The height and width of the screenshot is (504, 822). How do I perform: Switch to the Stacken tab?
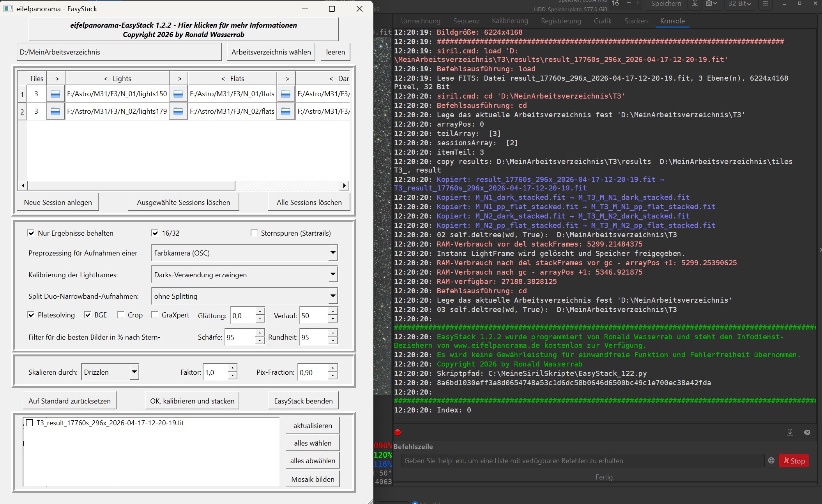click(x=636, y=21)
